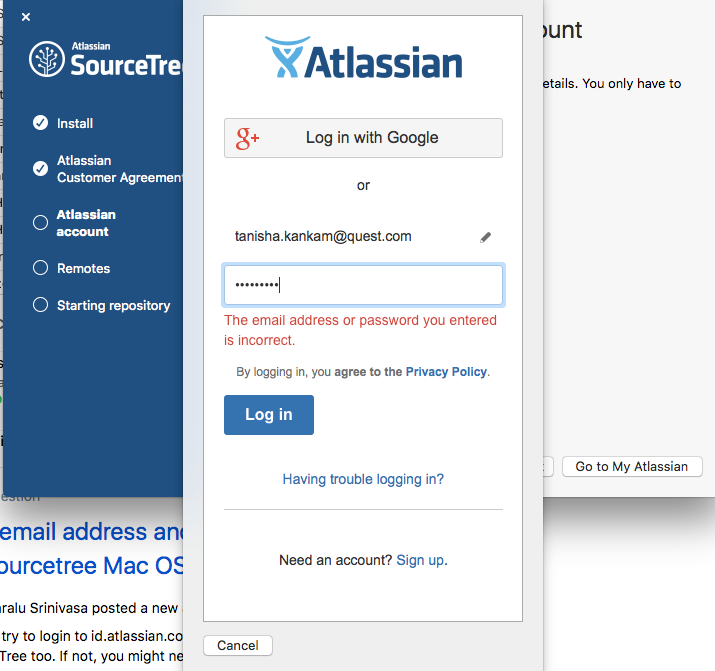Click the Starting repository step label
This screenshot has width=715, height=671.
coord(114,305)
